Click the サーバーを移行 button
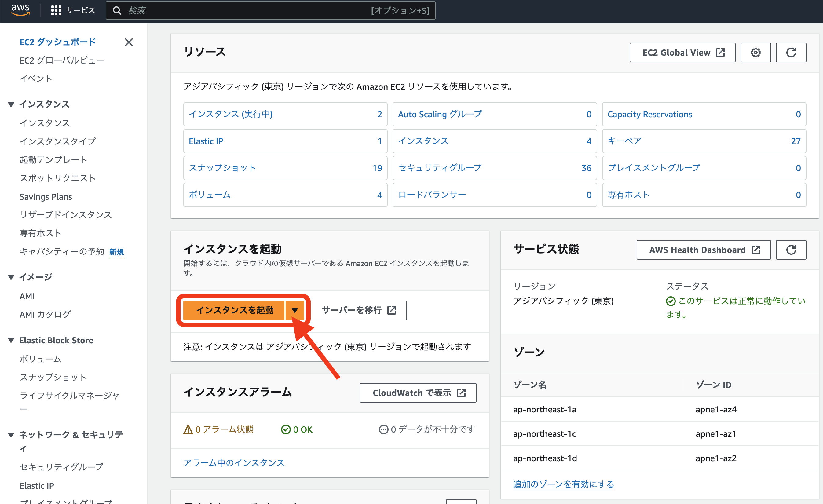823x504 pixels. coord(358,310)
